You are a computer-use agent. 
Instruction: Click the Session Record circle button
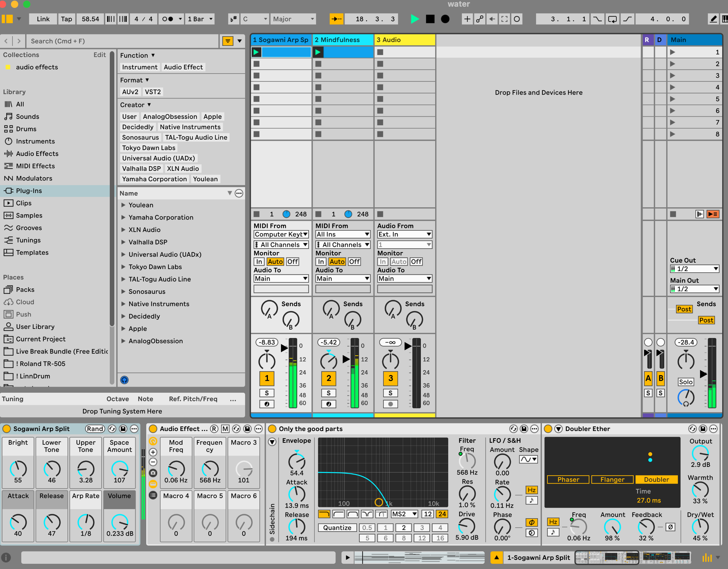(x=517, y=19)
